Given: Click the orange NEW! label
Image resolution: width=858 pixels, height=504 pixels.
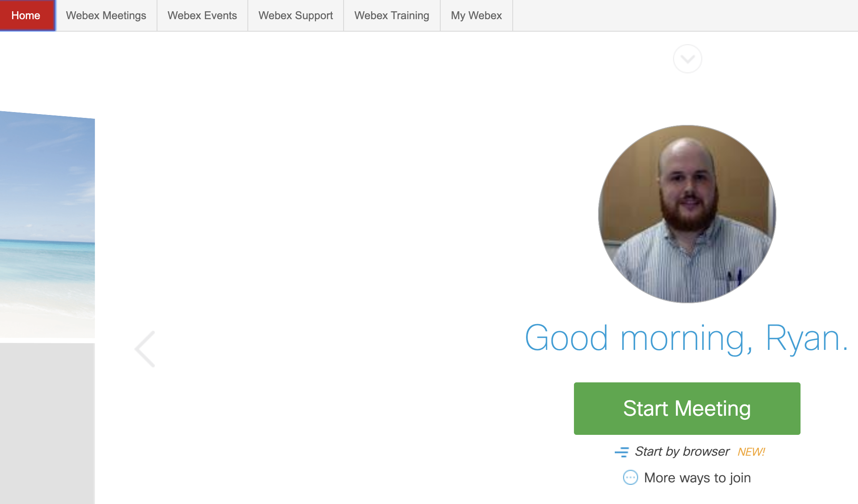Looking at the screenshot, I should point(751,452).
